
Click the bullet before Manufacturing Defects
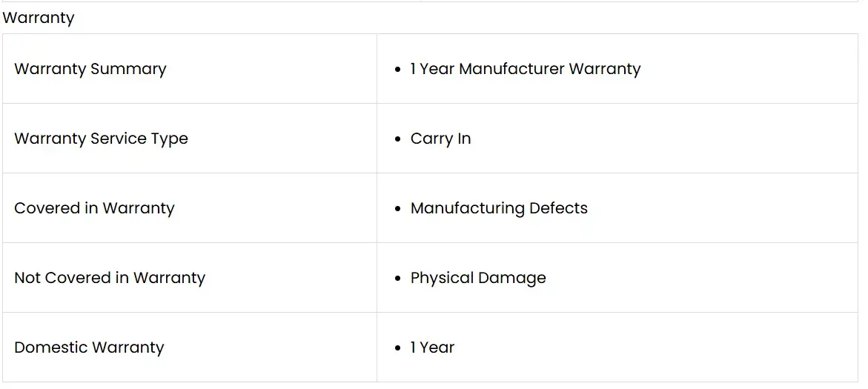point(399,209)
